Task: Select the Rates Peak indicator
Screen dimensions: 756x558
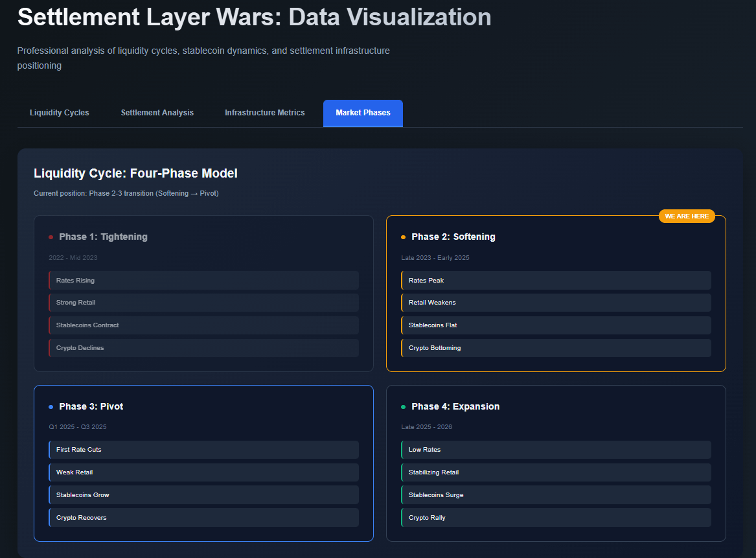Action: point(556,281)
